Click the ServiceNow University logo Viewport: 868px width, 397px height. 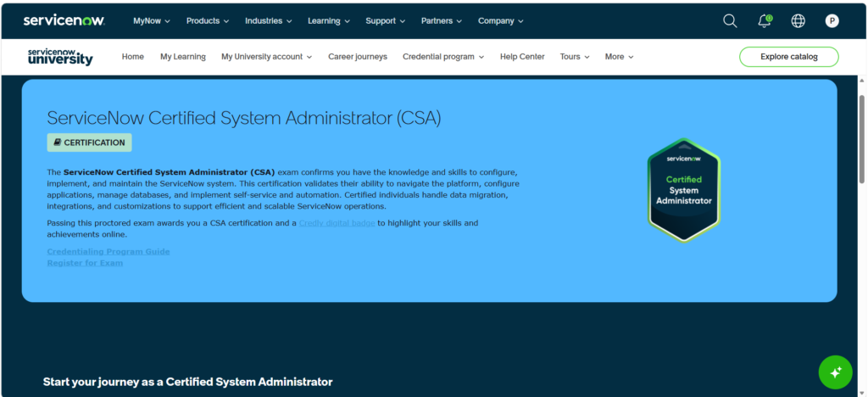tap(60, 57)
